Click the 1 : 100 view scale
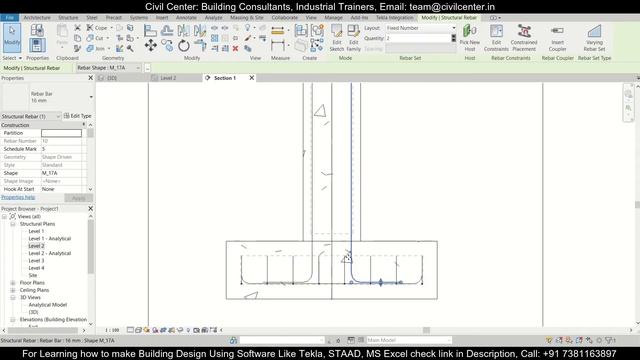Image resolution: width=640 pixels, height=360 pixels. click(x=112, y=330)
